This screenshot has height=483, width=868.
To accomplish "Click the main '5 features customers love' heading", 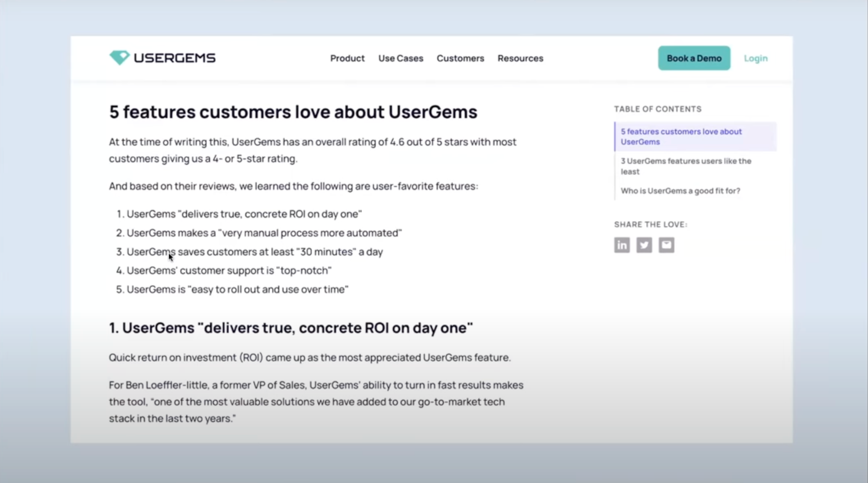I will coord(293,112).
